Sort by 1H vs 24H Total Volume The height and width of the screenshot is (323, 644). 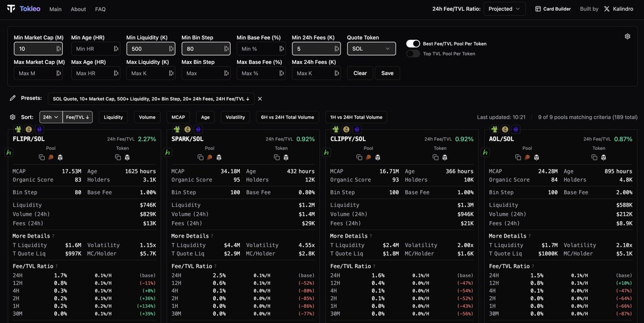point(355,117)
